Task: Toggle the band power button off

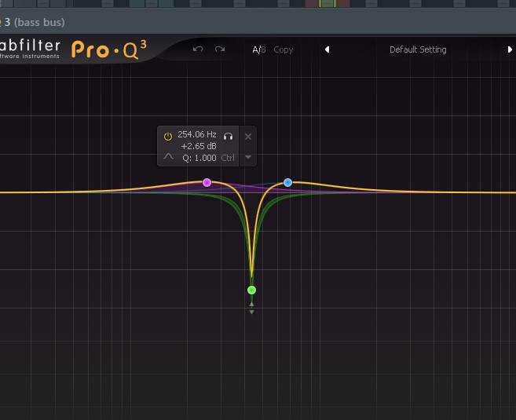Action: pos(167,136)
